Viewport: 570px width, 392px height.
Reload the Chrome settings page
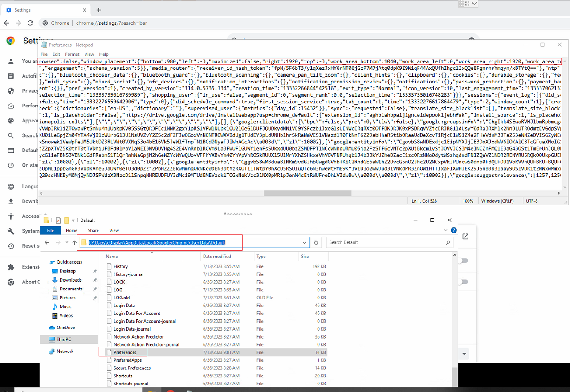[x=30, y=23]
